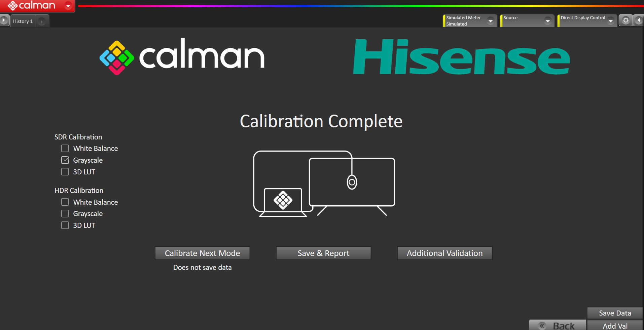Screen dimensions: 644x330
Task: Switch to the History 1 tab
Action: click(x=23, y=21)
